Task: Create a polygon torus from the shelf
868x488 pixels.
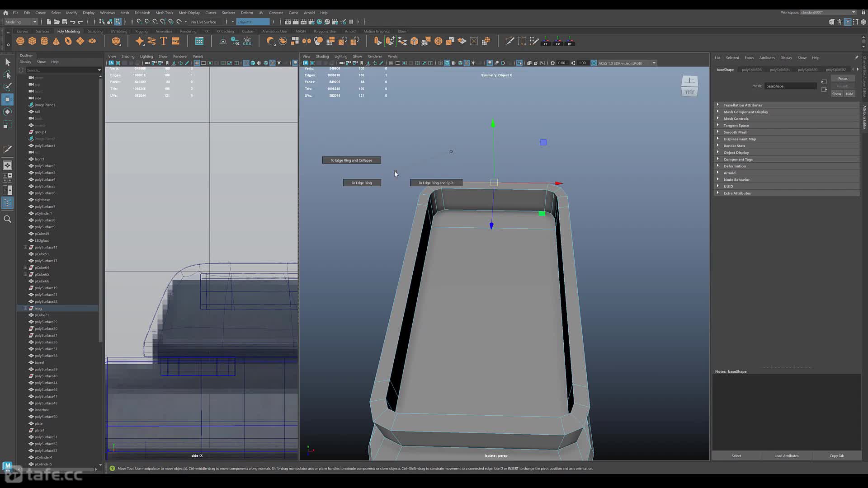Action: 68,41
